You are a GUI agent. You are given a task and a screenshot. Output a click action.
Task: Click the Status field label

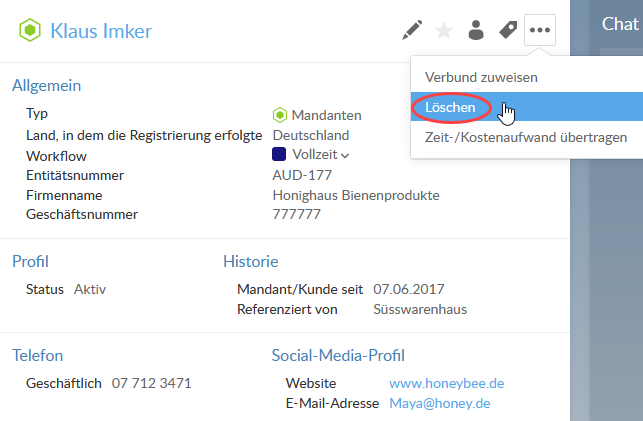click(45, 289)
